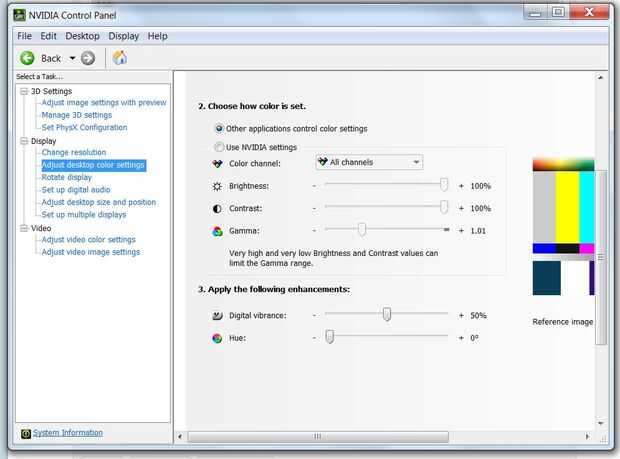Open the All channels dropdown
Image resolution: width=620 pixels, height=459 pixels.
point(369,162)
